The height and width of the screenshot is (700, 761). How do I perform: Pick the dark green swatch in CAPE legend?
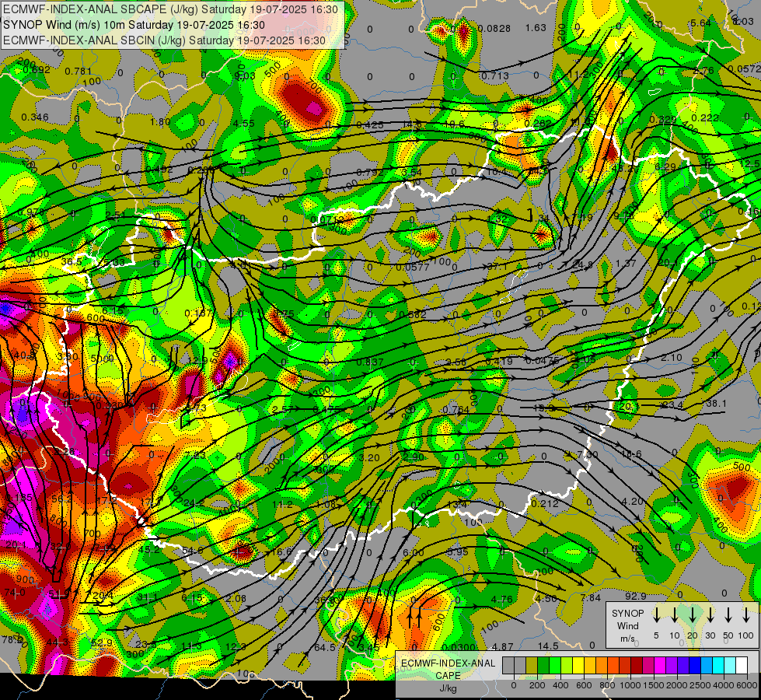coord(543,665)
